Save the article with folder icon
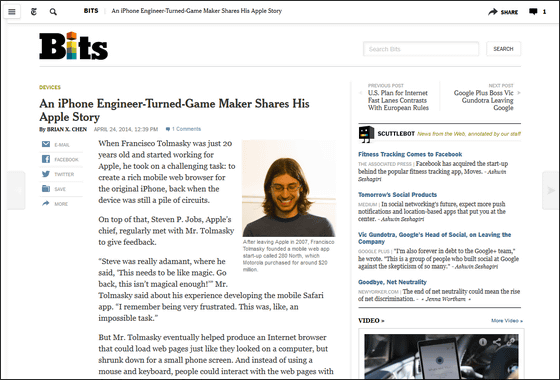This screenshot has width=560, height=380. tap(46, 189)
